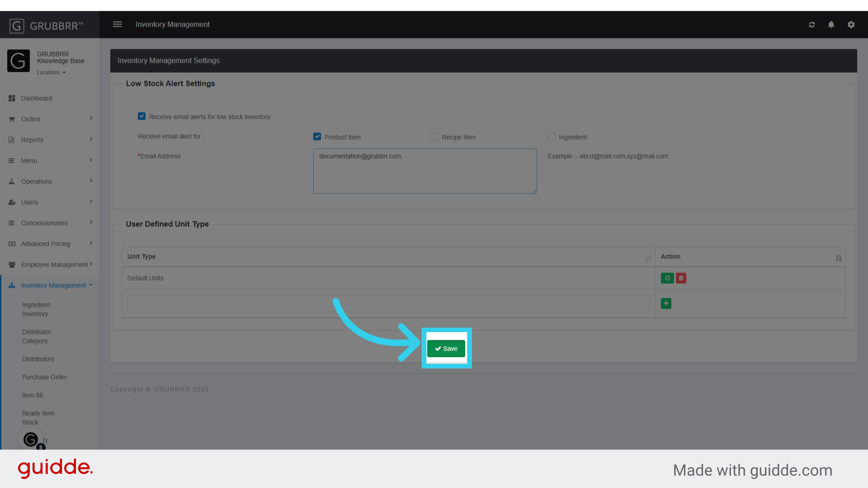The image size is (868, 488).
Task: Expand the Orders submenu chevron
Action: [91, 119]
